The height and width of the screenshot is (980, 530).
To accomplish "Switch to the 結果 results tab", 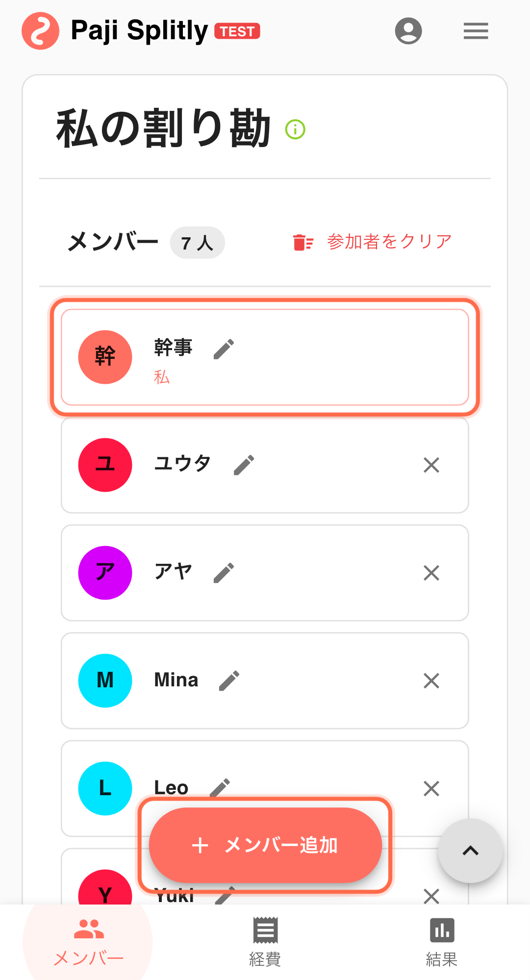I will click(x=442, y=942).
